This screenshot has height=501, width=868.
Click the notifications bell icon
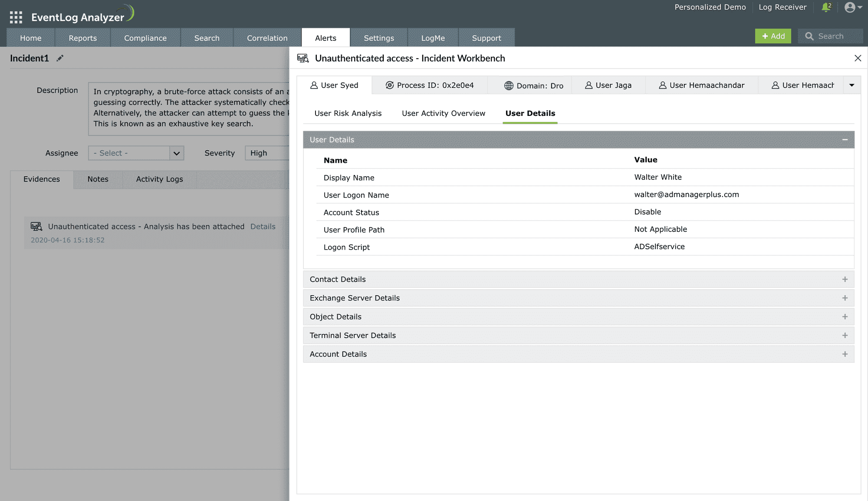(x=826, y=7)
